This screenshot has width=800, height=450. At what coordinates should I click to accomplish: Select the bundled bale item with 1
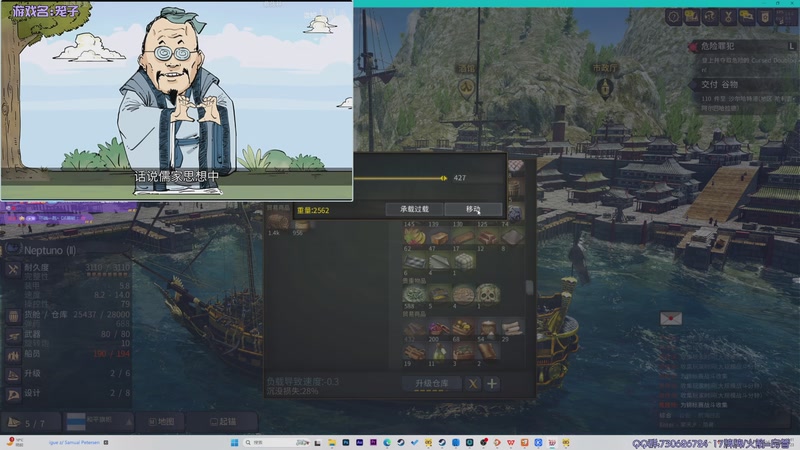[x=464, y=261]
